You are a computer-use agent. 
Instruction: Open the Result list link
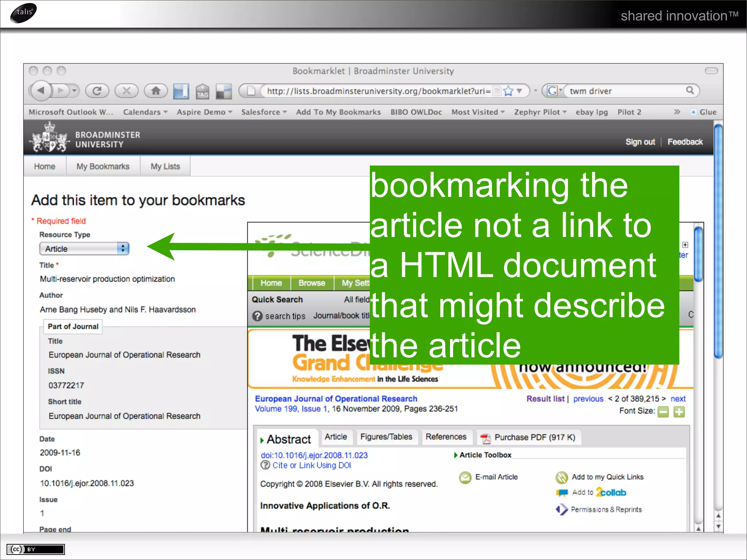[x=545, y=399]
